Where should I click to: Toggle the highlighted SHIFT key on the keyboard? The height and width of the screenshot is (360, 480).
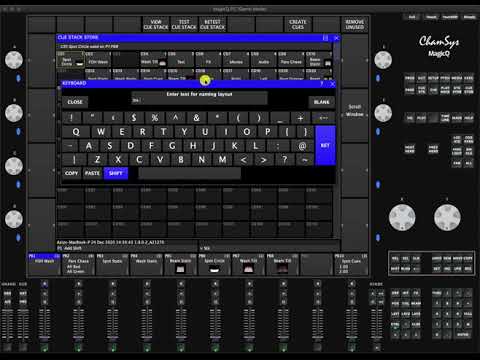click(116, 173)
